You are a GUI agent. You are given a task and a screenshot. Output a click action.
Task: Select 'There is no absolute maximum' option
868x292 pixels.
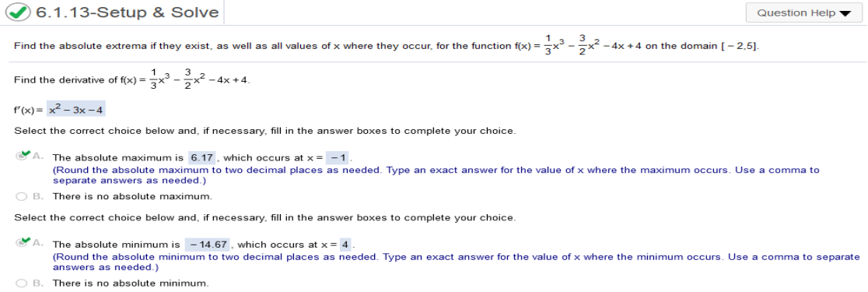click(22, 196)
